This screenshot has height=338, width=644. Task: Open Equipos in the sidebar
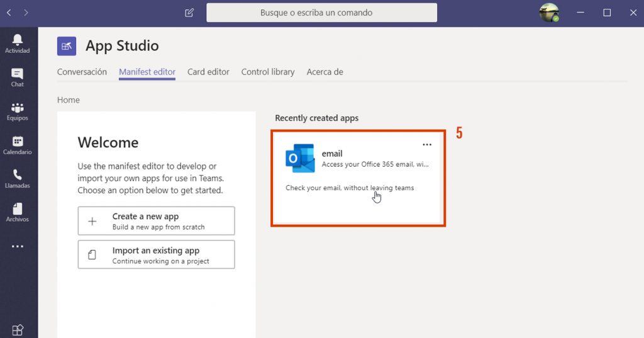click(17, 111)
